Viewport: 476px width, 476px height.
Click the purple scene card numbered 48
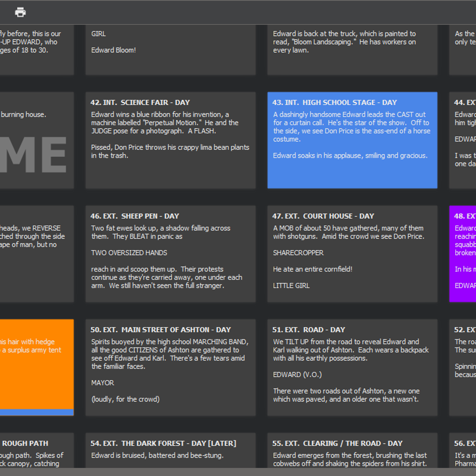(463, 254)
